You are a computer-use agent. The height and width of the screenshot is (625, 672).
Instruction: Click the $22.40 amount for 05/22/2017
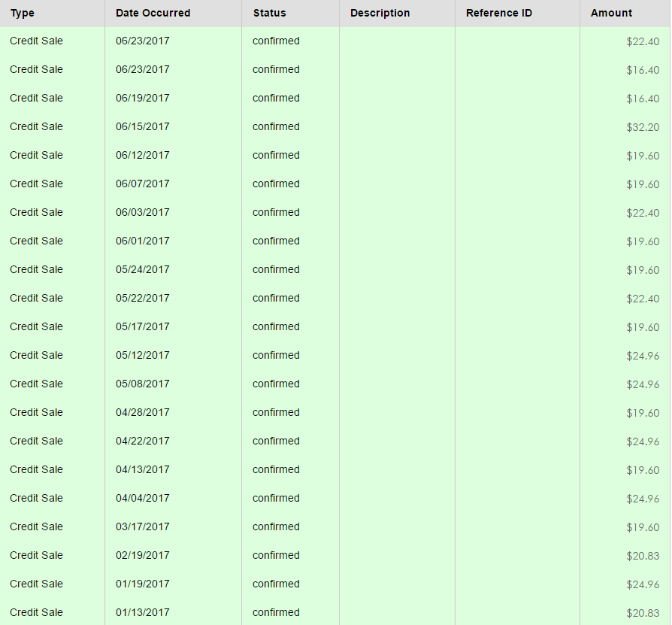click(x=643, y=299)
